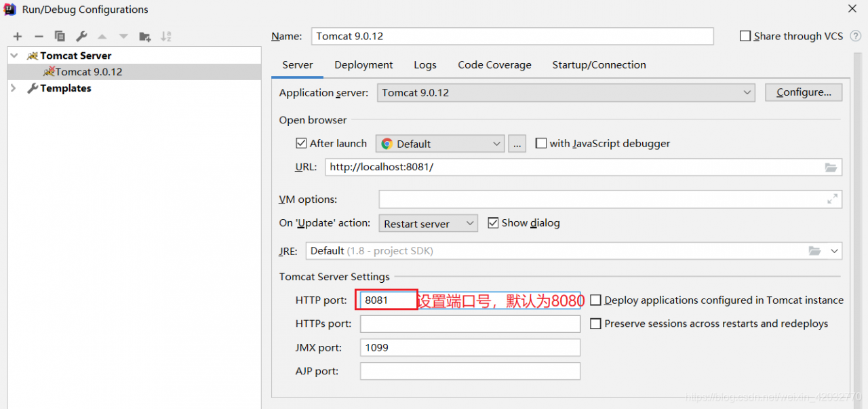This screenshot has height=409, width=868.
Task: Click the HTTPs port field
Action: pyautogui.click(x=470, y=324)
